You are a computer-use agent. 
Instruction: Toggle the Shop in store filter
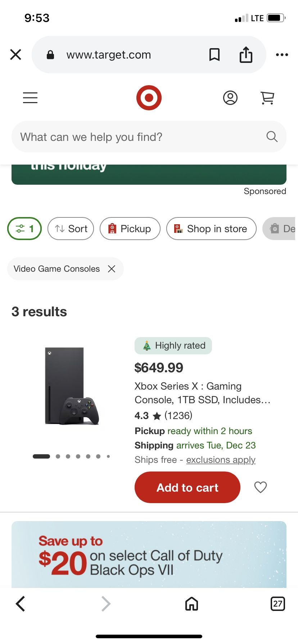211,229
